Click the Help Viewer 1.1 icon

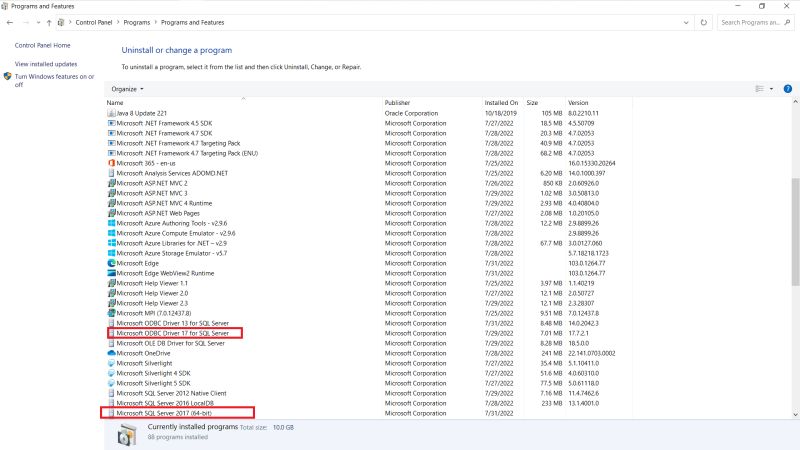(111, 283)
